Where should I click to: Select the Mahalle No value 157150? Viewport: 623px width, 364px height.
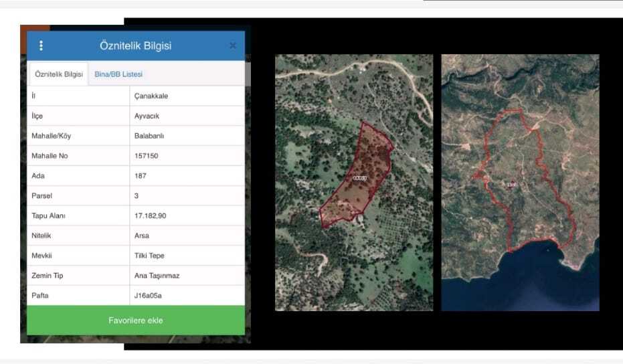point(147,156)
